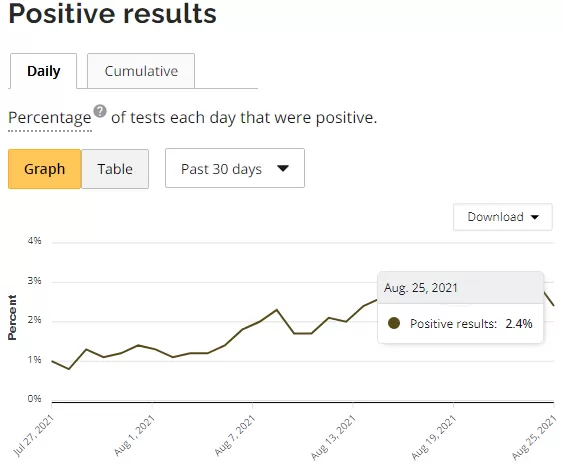Screen dimensions: 563x470
Task: Click the Aug. 25, 2021 tooltip header
Action: click(x=421, y=288)
